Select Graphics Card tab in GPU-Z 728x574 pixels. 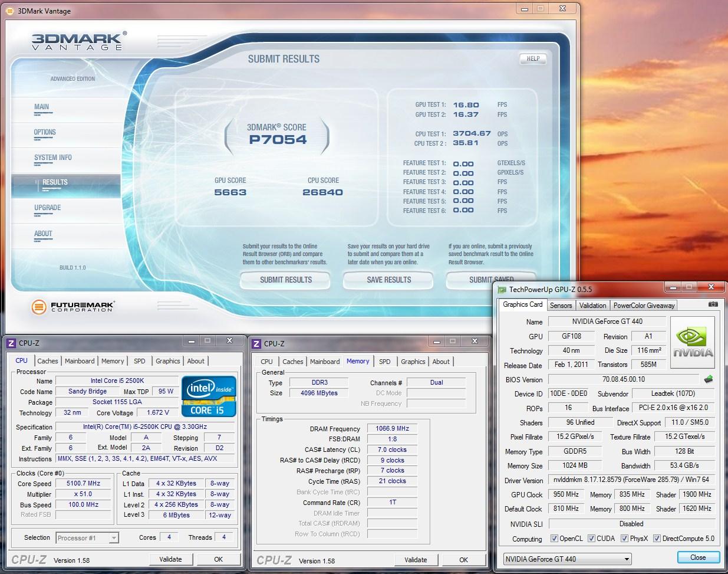click(x=522, y=304)
